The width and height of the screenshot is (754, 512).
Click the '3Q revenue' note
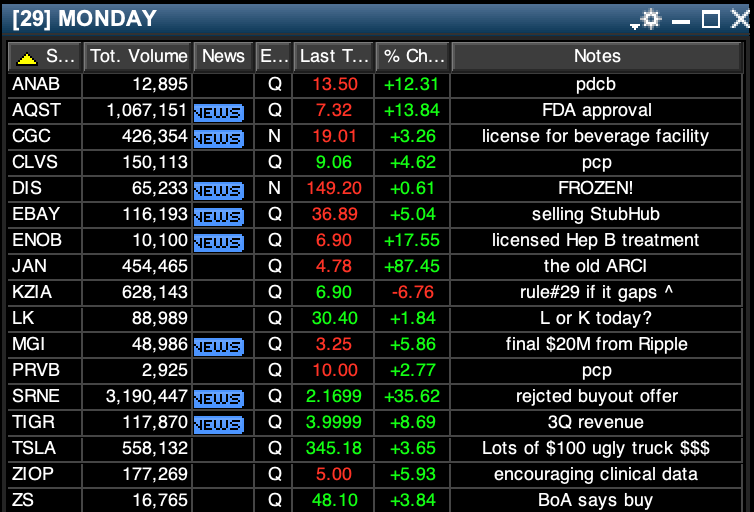pyautogui.click(x=596, y=422)
